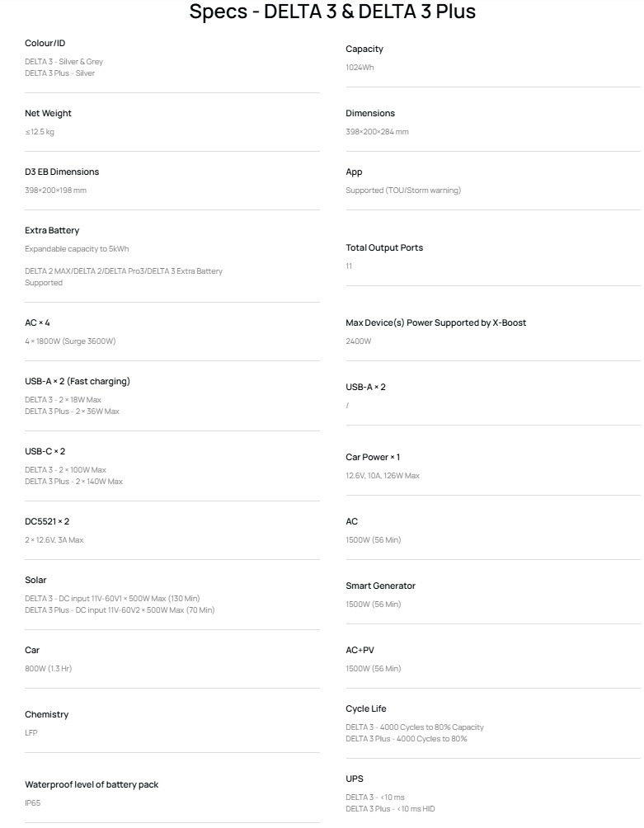Click the USB-A × 2 (Fast charging) label
The height and width of the screenshot is (828, 644).
click(78, 381)
